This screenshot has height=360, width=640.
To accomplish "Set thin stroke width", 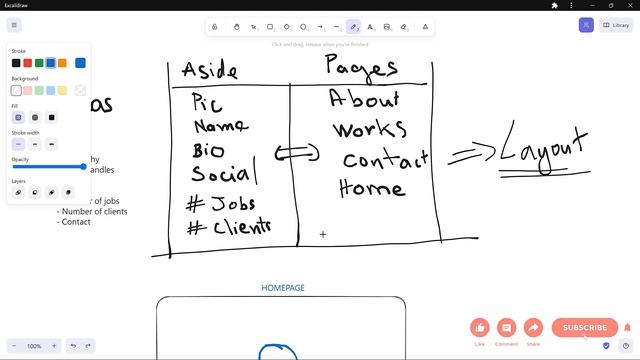I will pos(18,144).
